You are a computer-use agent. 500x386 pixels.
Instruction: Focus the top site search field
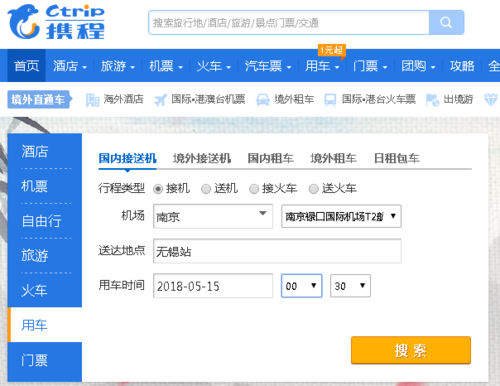289,22
